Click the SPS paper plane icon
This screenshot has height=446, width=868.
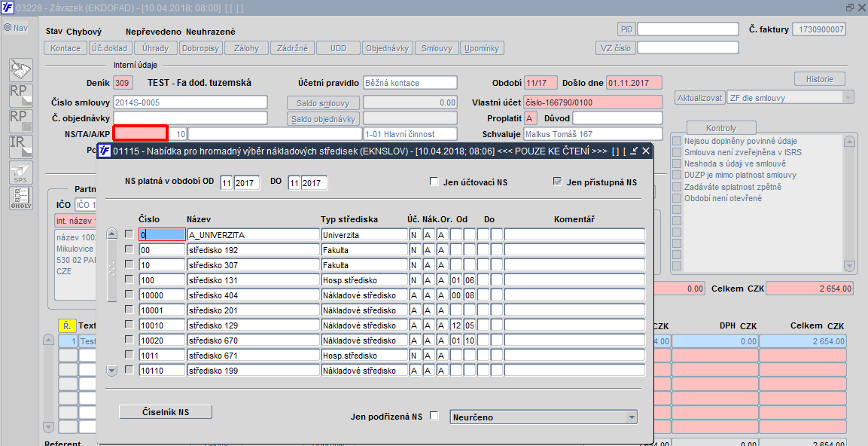tap(21, 173)
